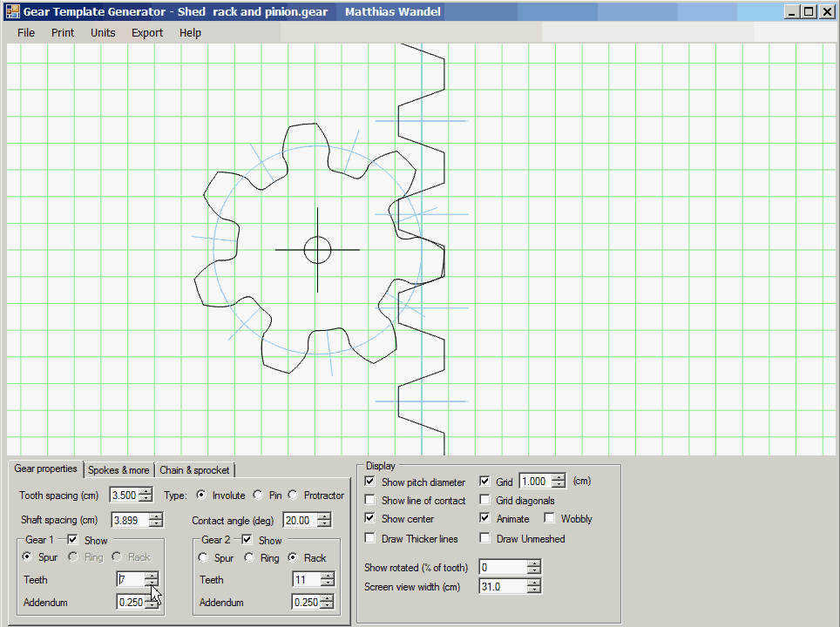The image size is (840, 627).
Task: Switch to Spokes & more tab
Action: point(119,470)
